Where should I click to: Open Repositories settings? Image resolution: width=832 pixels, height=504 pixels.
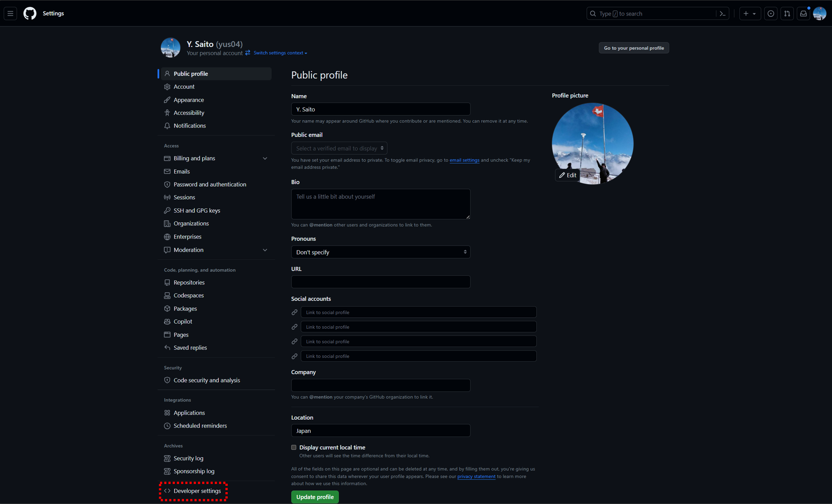coord(216,283)
